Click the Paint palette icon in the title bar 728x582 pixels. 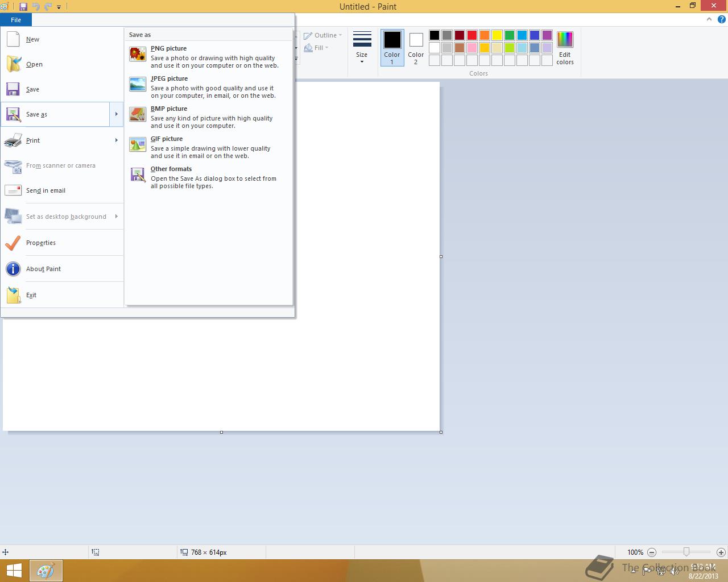click(x=4, y=7)
